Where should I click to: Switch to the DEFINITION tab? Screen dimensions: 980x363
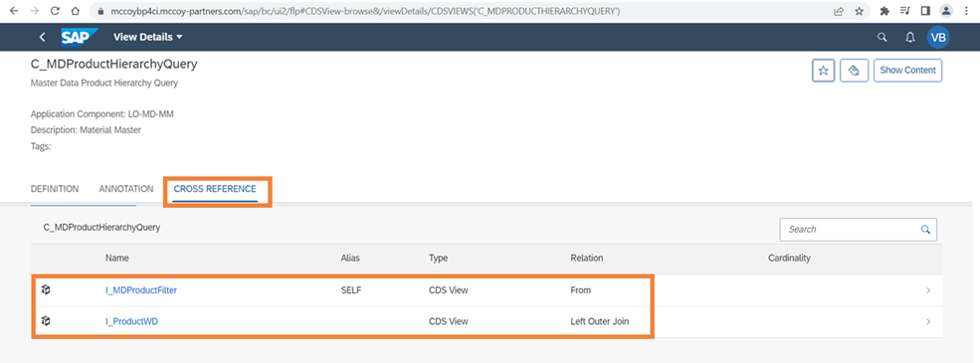55,189
